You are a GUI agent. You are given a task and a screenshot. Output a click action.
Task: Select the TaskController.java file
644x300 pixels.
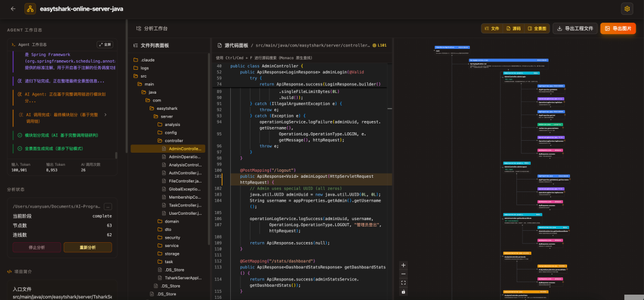[x=185, y=205]
